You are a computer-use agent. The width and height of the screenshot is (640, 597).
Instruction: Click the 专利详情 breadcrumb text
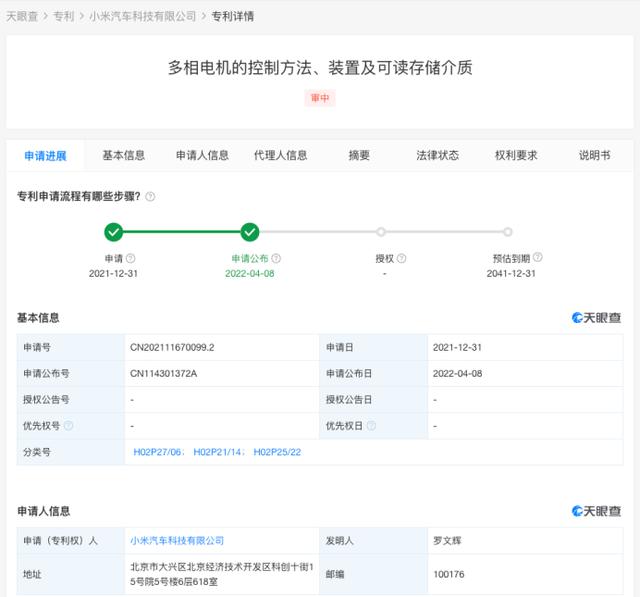pos(233,16)
